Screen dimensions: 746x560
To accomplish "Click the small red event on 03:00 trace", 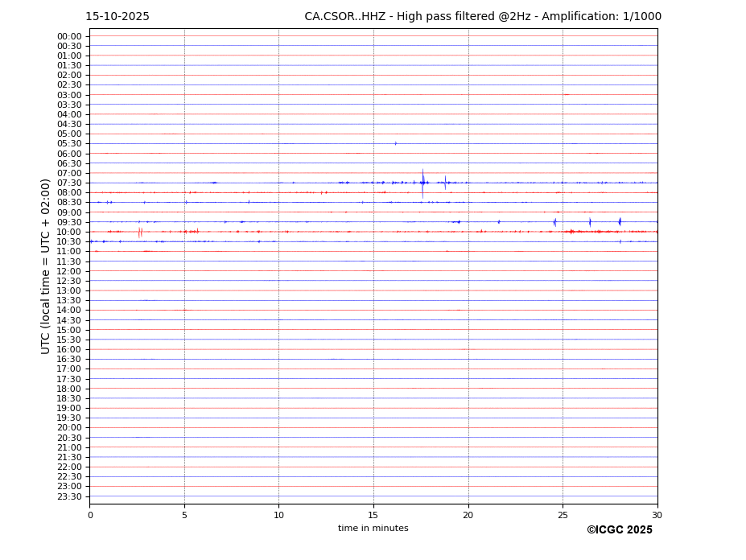I will (566, 95).
